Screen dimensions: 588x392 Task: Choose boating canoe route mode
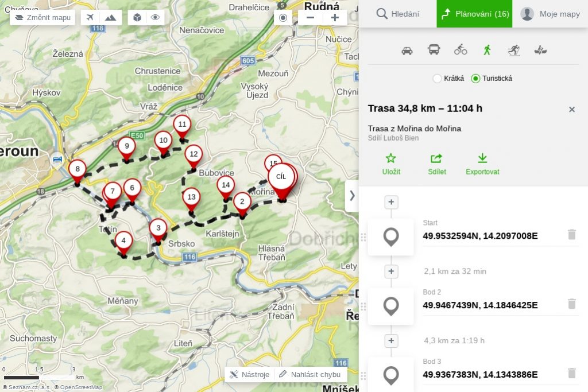(x=540, y=50)
